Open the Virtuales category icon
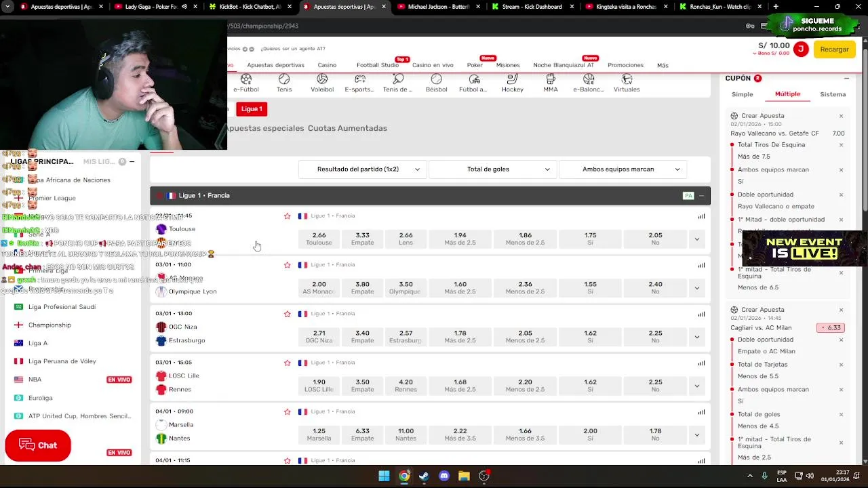Screen dimensions: 868x488 tap(627, 83)
